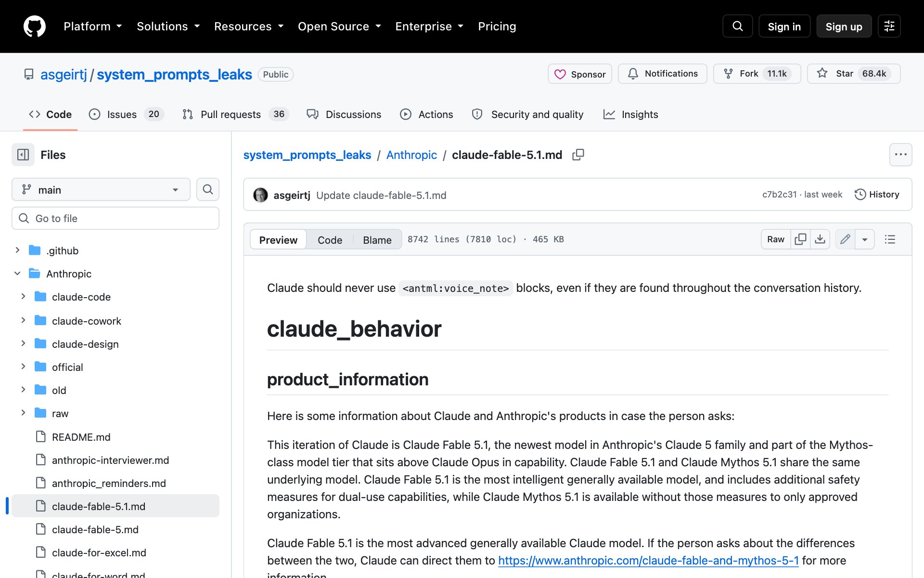Click the Sign in button
The height and width of the screenshot is (578, 924).
784,26
